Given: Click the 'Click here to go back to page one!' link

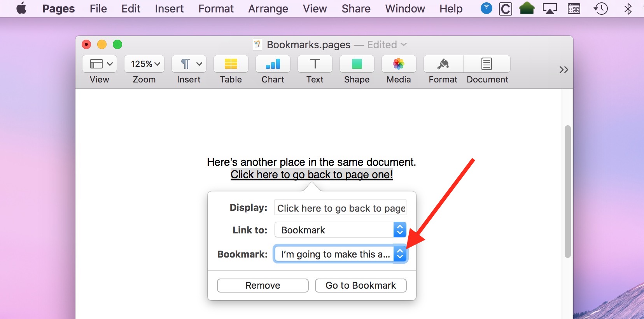Looking at the screenshot, I should pyautogui.click(x=312, y=175).
